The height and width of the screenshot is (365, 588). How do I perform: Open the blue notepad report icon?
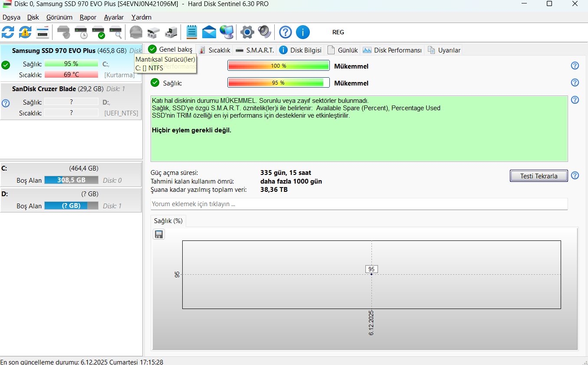pos(191,32)
